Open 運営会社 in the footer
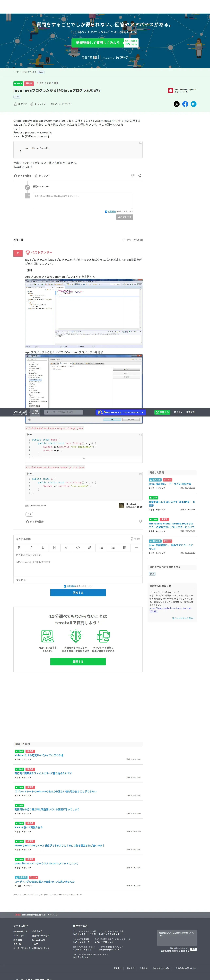This screenshot has height=980, width=210. 117,968
